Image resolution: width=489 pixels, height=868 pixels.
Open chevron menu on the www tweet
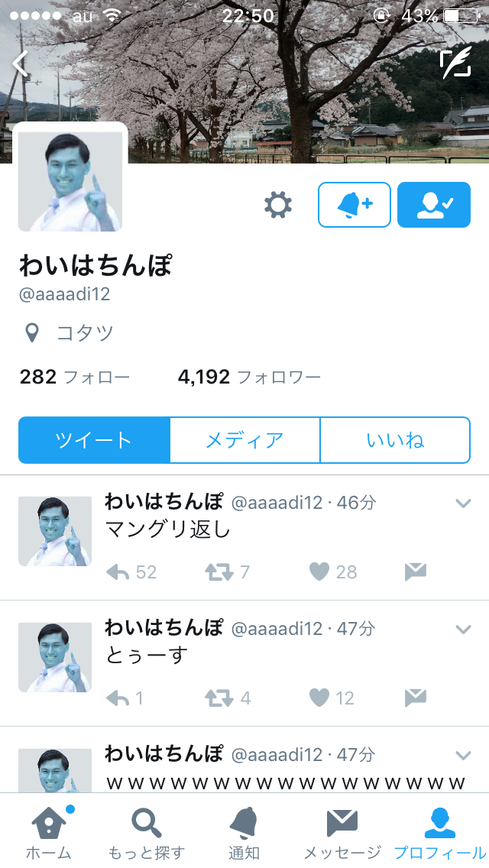pos(463,756)
